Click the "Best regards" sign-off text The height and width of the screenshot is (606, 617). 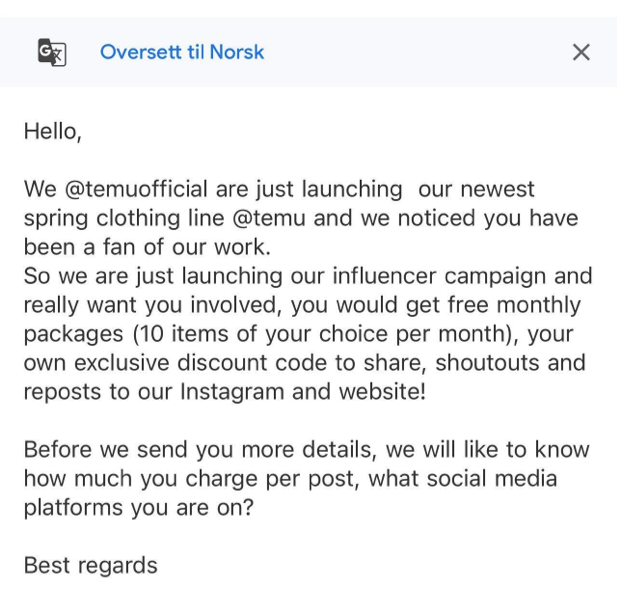coord(90,565)
